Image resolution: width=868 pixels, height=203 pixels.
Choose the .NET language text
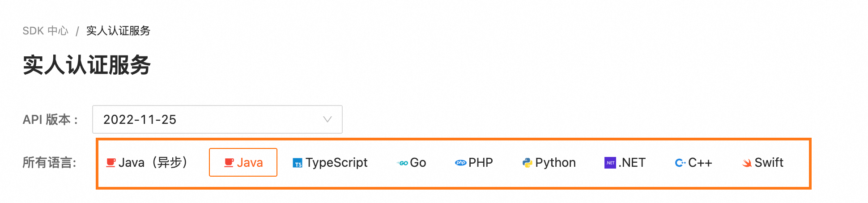tap(632, 162)
